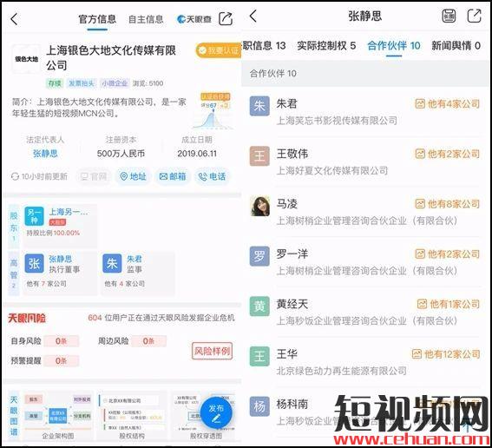Tap the share icon beside 天眼查 logo
Viewport: 492px width, 448px height.
pos(226,18)
